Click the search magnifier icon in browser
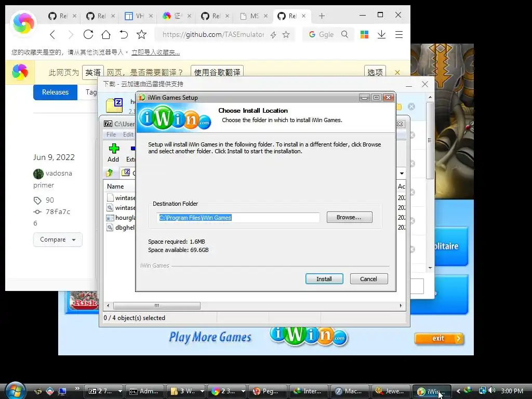 345,34
